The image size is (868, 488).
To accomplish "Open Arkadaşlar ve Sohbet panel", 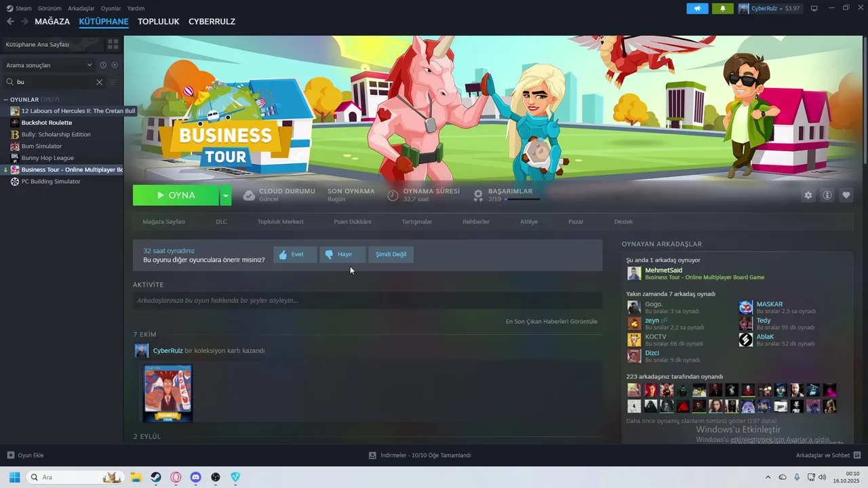I will coord(828,455).
